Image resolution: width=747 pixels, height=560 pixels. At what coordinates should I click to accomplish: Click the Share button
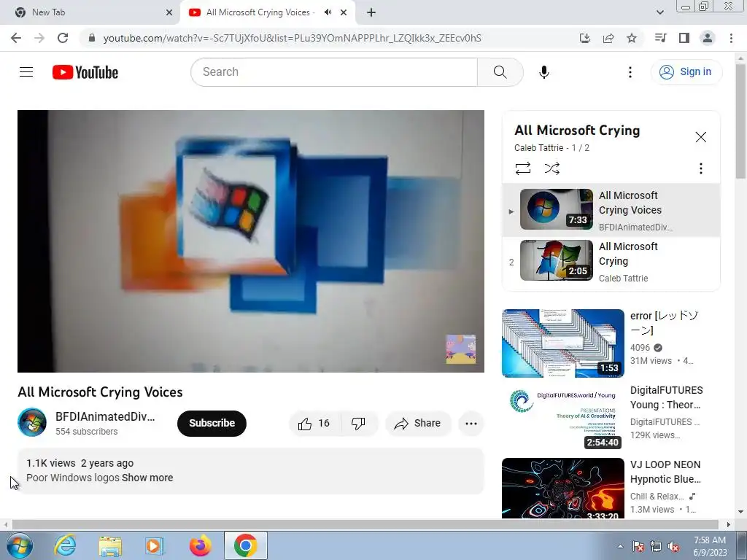tap(418, 423)
